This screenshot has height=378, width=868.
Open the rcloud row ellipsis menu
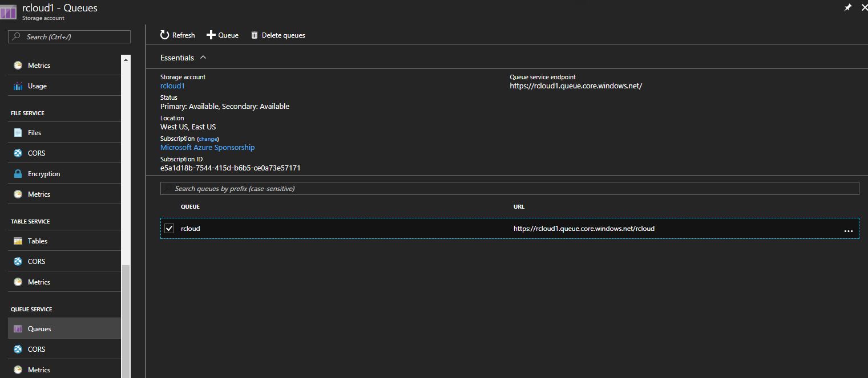pyautogui.click(x=848, y=231)
